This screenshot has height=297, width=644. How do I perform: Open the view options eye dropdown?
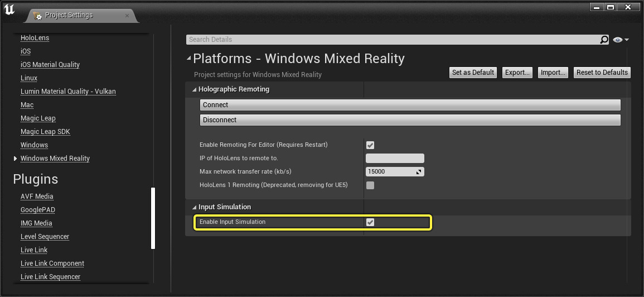(x=621, y=40)
